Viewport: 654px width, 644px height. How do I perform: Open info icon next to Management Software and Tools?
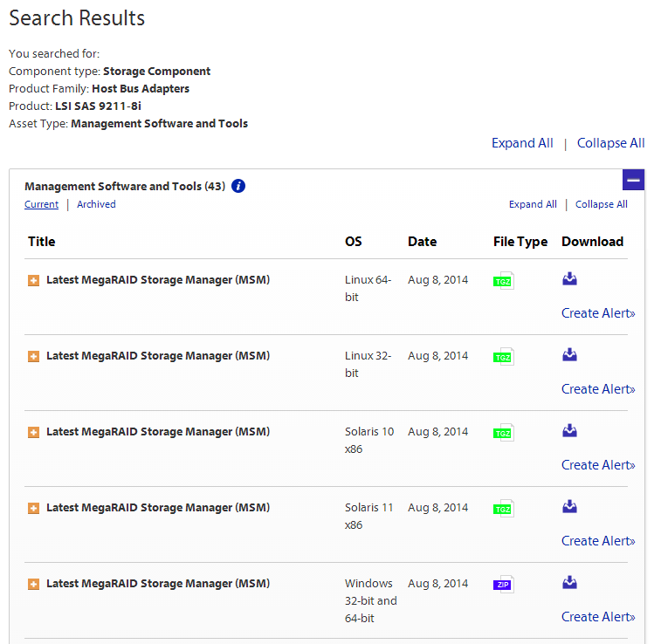238,186
